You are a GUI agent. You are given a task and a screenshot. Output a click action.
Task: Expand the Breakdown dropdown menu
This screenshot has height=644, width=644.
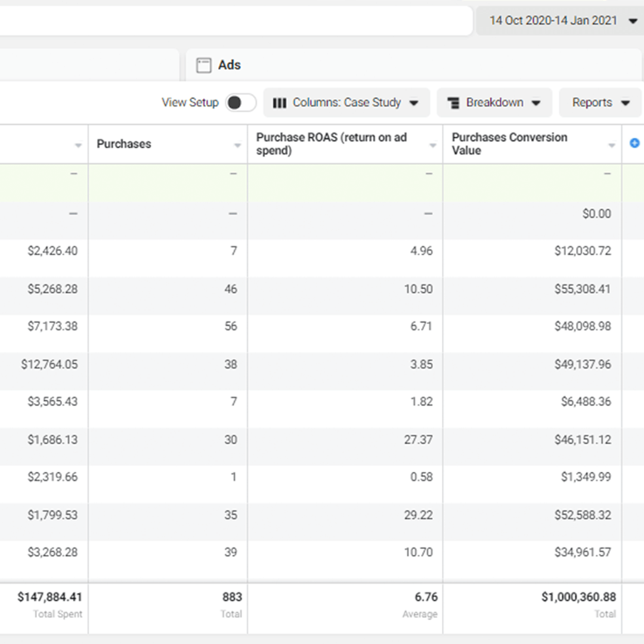tap(495, 103)
